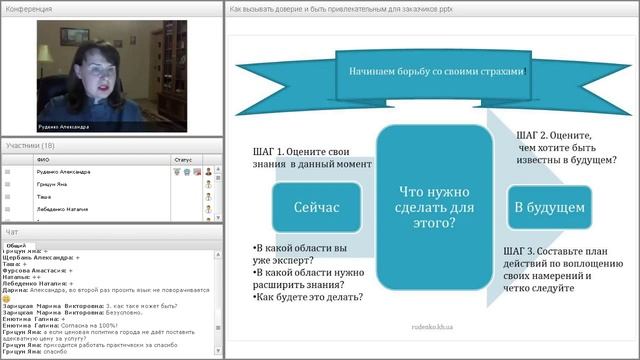Select the marker square left of Руденко Александра
Image resolution: width=640 pixels, height=360 pixels.
7,172
